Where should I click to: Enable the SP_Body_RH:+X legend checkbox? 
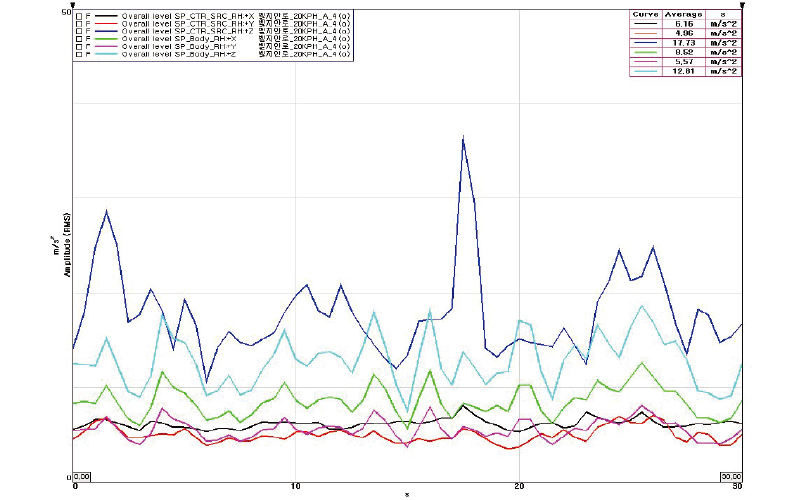(79, 40)
